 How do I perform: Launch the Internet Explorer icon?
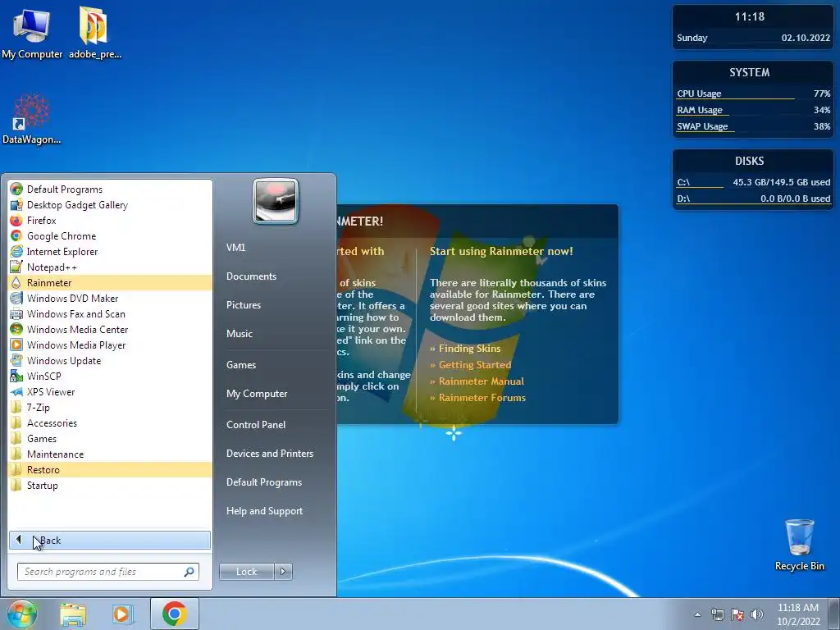16,251
